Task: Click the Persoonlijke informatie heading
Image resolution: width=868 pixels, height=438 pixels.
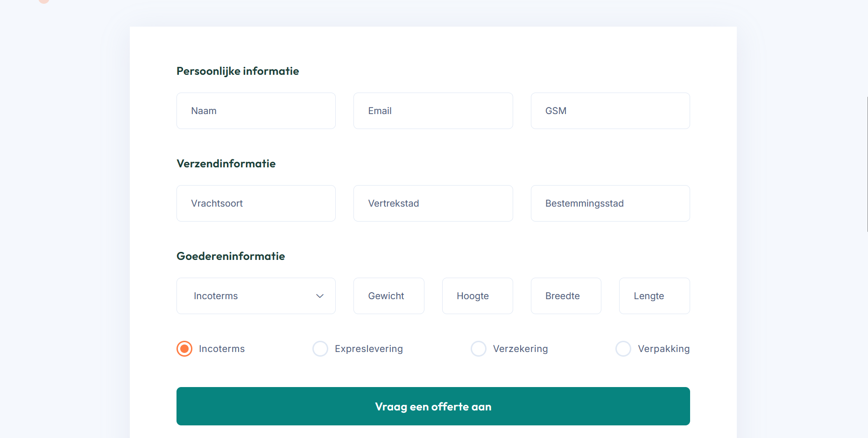Action: click(238, 71)
